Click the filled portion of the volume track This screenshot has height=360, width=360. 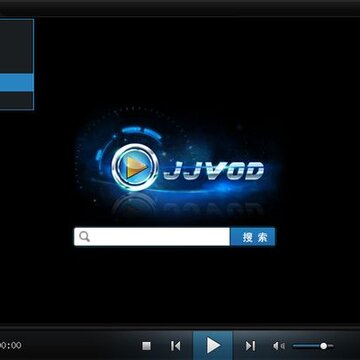tap(307, 346)
